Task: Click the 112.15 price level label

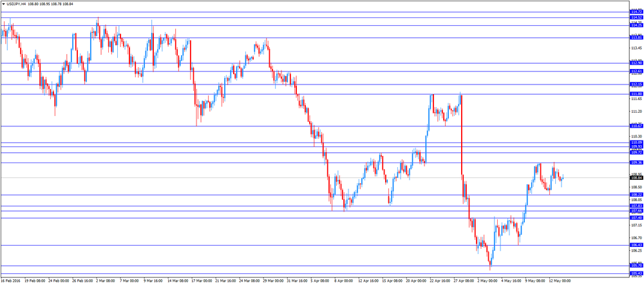Action: click(636, 84)
